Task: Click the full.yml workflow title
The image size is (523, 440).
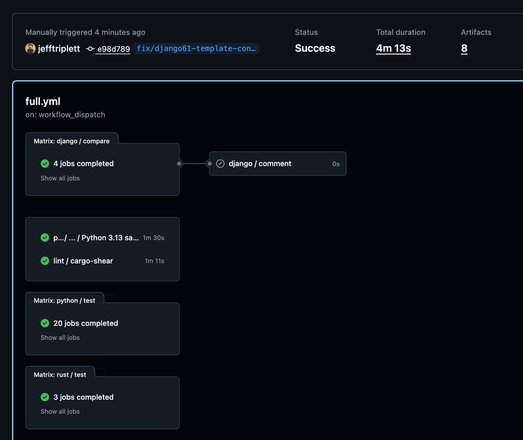Action: (43, 101)
